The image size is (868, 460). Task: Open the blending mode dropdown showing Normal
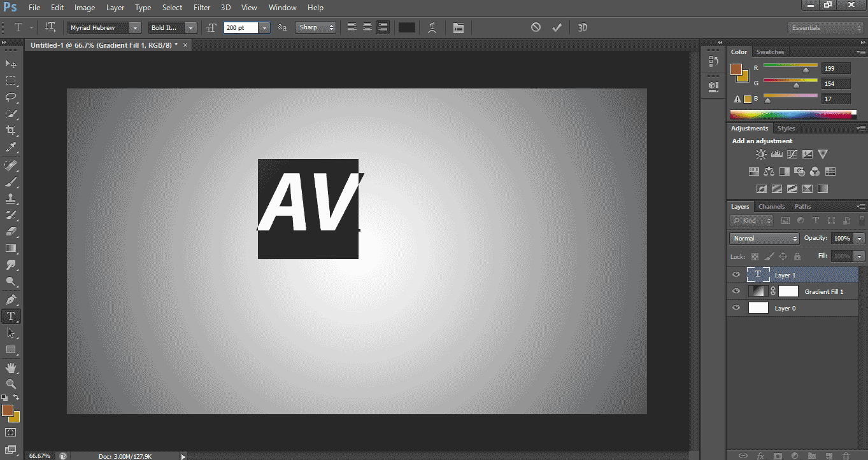pyautogui.click(x=764, y=238)
